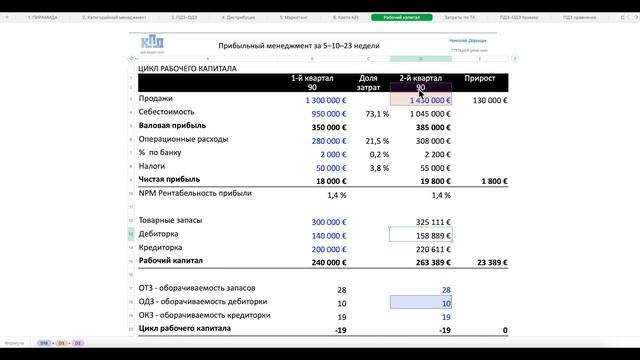Open the ПДЗ сравнение sheet tab
This screenshot has width=640, height=360.
tap(579, 18)
